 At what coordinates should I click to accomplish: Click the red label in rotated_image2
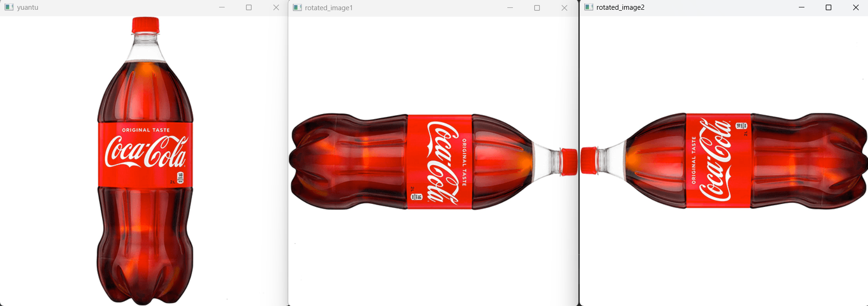coord(718,160)
